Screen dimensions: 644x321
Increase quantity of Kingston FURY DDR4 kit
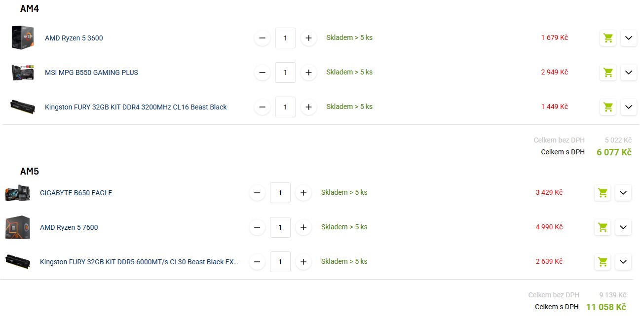pos(308,107)
